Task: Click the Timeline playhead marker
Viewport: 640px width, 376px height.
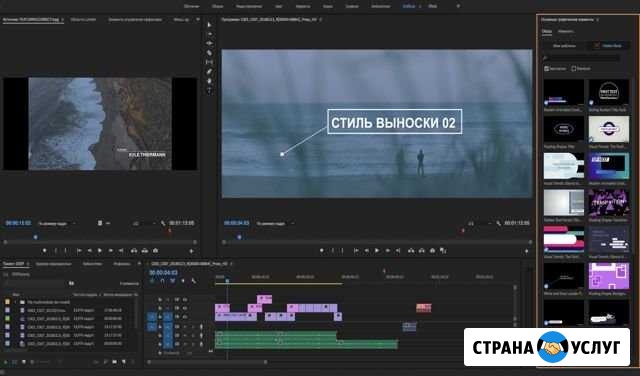Action: point(227,280)
